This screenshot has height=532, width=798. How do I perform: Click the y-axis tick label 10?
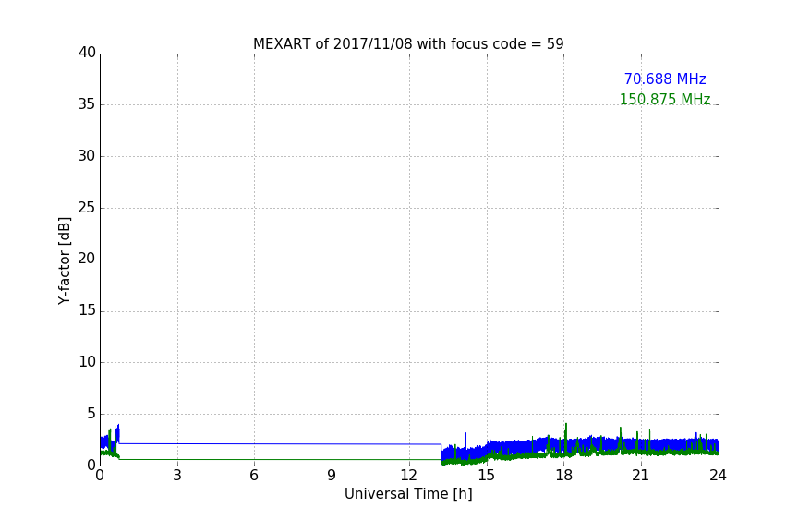[x=87, y=362]
